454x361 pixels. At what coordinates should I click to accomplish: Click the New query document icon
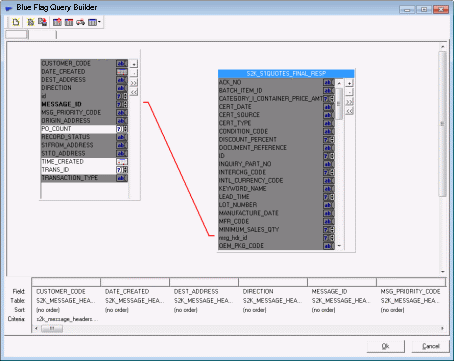(16, 22)
